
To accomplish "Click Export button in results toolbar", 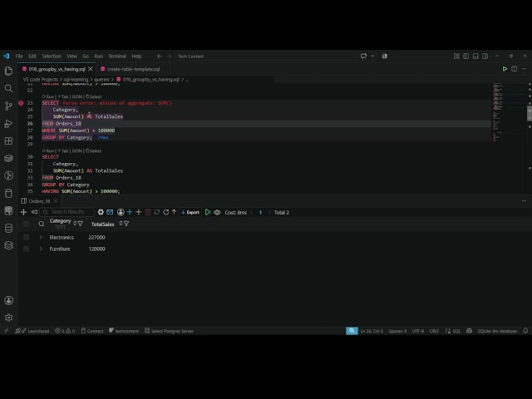I will (x=190, y=212).
